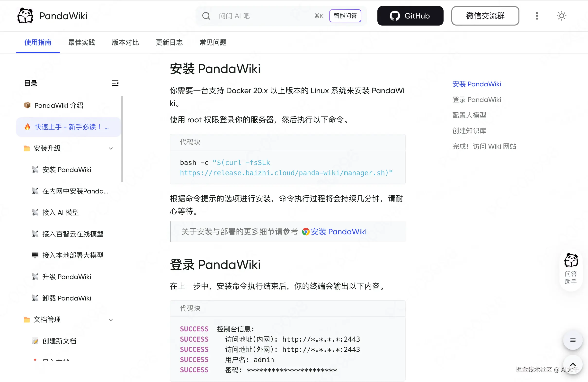
Task: Click the sidebar vertical scrollbar
Action: point(122,139)
